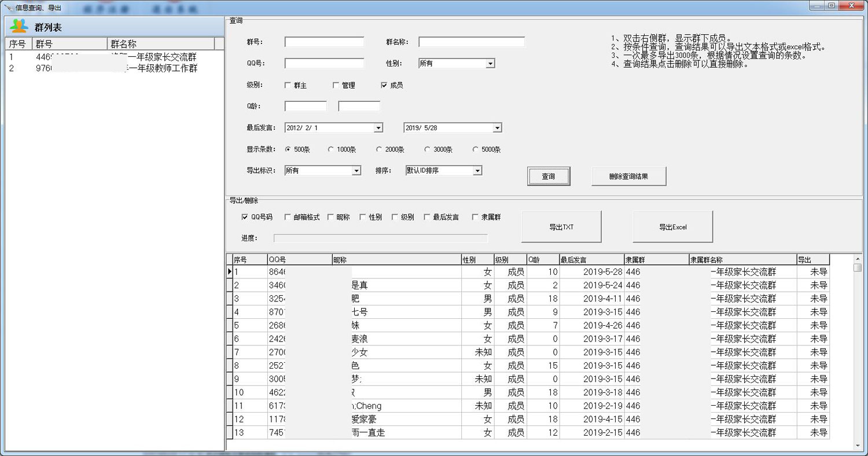
Task: Enable the 管理 checkbox
Action: point(335,85)
